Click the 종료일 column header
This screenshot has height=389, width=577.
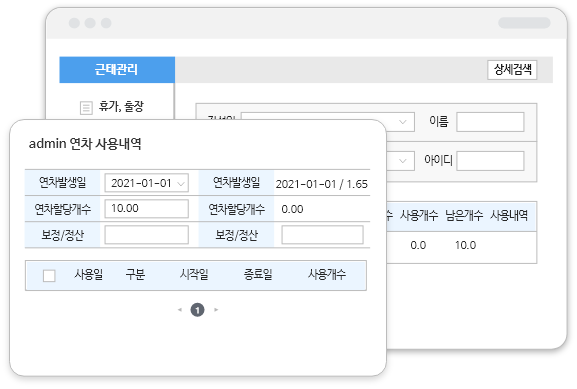(x=258, y=275)
